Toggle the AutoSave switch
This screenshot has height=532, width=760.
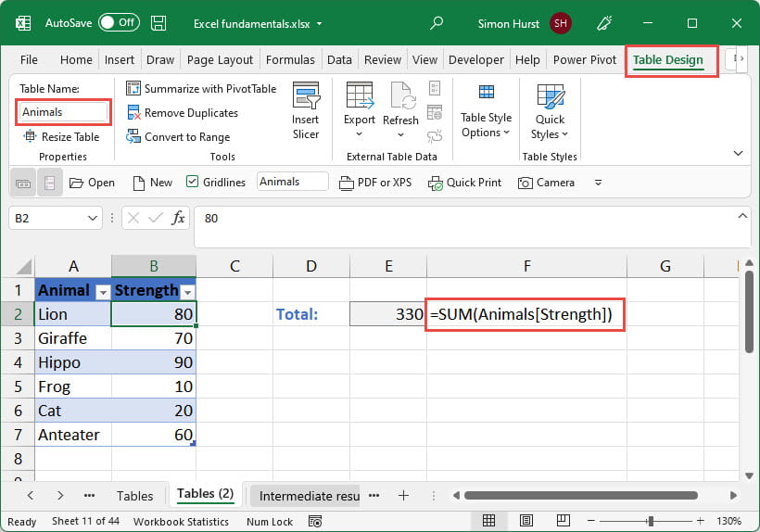tap(119, 23)
